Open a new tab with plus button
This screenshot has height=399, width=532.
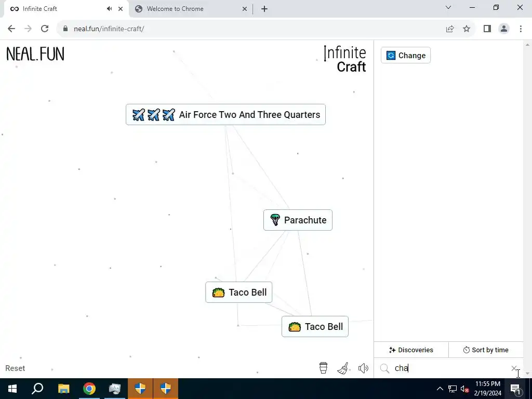click(x=264, y=9)
